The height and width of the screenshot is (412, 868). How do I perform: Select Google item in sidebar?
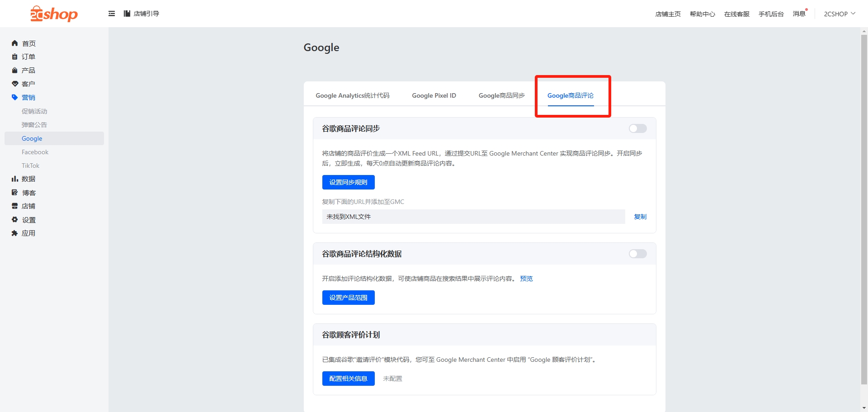pos(54,138)
